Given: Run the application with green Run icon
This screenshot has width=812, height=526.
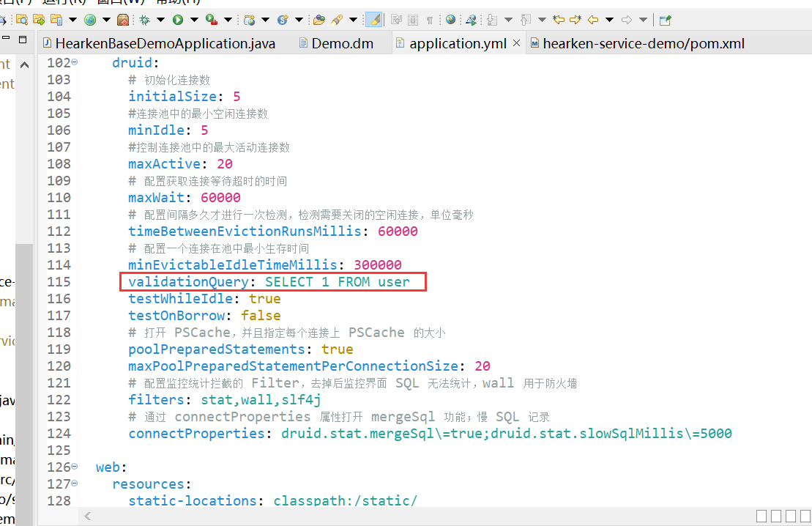Looking at the screenshot, I should pyautogui.click(x=176, y=20).
